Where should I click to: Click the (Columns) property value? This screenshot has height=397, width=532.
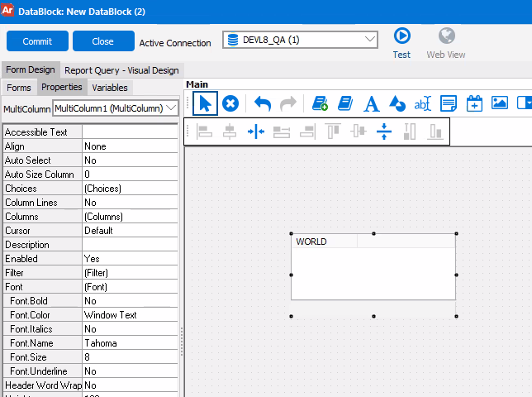pyautogui.click(x=130, y=217)
